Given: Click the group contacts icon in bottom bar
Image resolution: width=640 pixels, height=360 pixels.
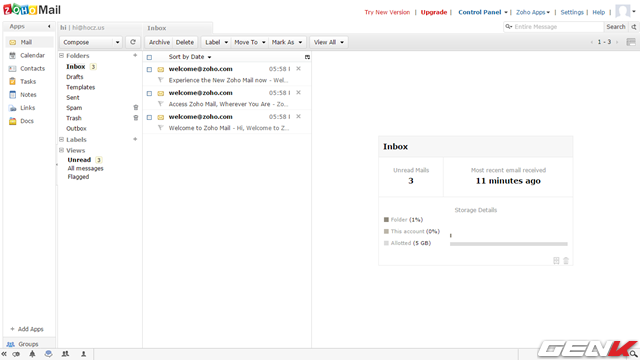Looking at the screenshot, I should (x=65, y=354).
